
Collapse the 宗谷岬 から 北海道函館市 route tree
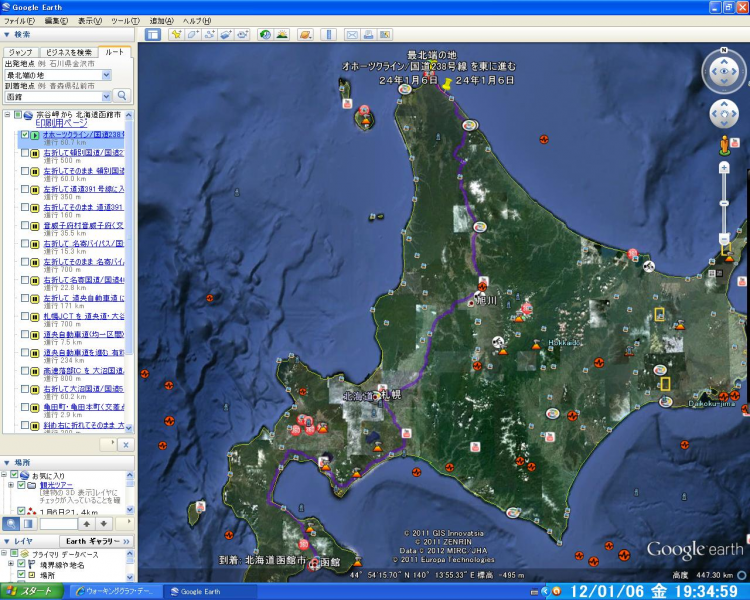coord(7,115)
